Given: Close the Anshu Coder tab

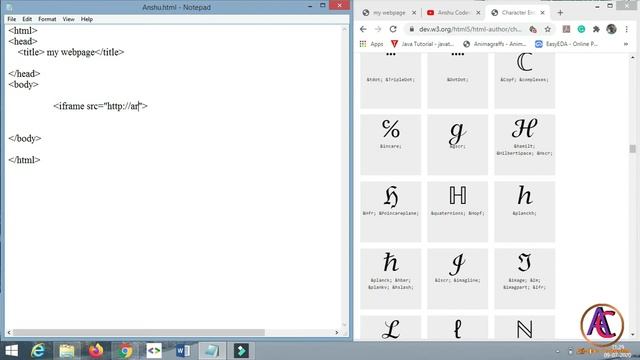Looking at the screenshot, I should click(478, 13).
